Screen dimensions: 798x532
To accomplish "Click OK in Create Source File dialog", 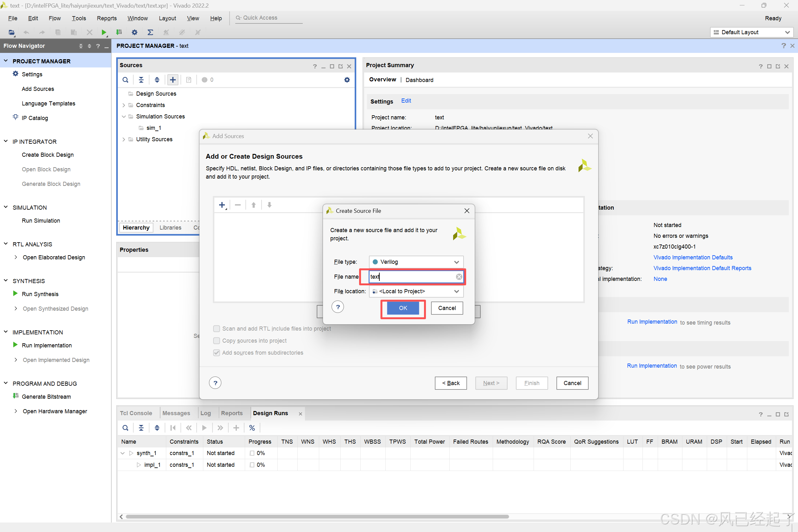I will tap(403, 308).
